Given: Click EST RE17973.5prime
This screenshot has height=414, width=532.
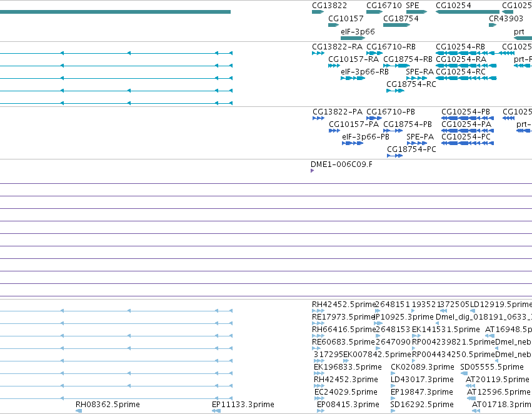Looking at the screenshot, I should point(343,317).
